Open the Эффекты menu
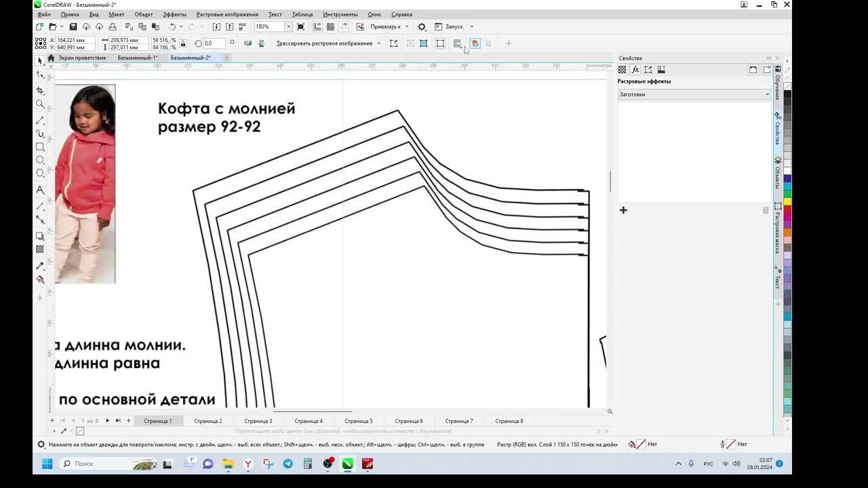Viewport: 868px width, 488px height. (x=174, y=14)
